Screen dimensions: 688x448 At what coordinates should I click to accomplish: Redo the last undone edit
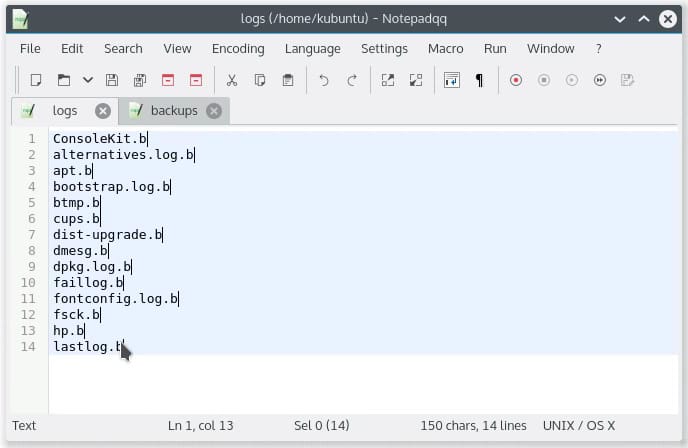pos(352,80)
